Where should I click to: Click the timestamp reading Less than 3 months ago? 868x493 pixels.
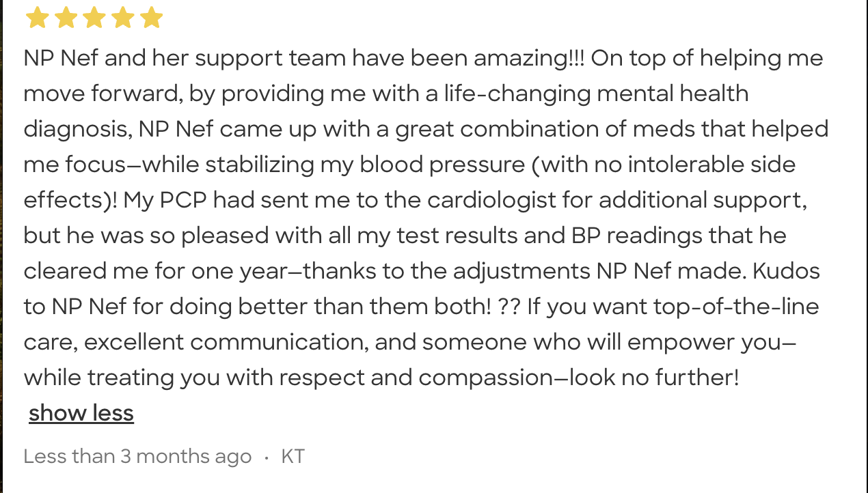coord(137,456)
